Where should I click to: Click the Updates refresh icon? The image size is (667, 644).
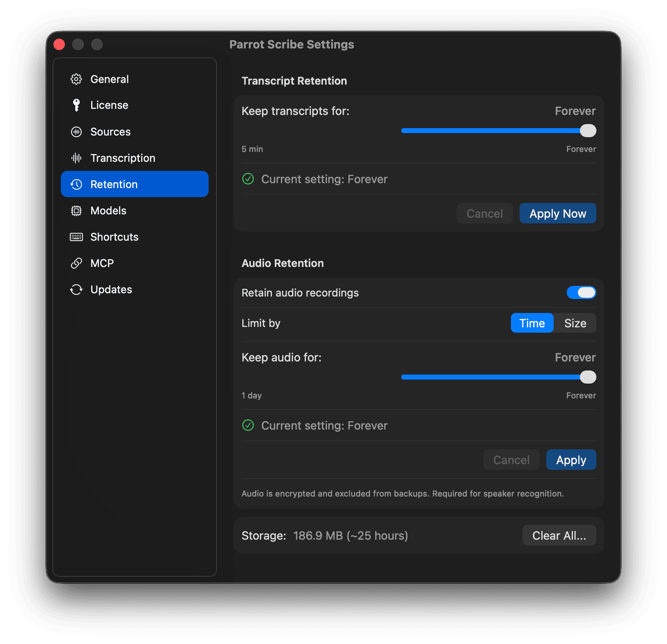pos(76,289)
